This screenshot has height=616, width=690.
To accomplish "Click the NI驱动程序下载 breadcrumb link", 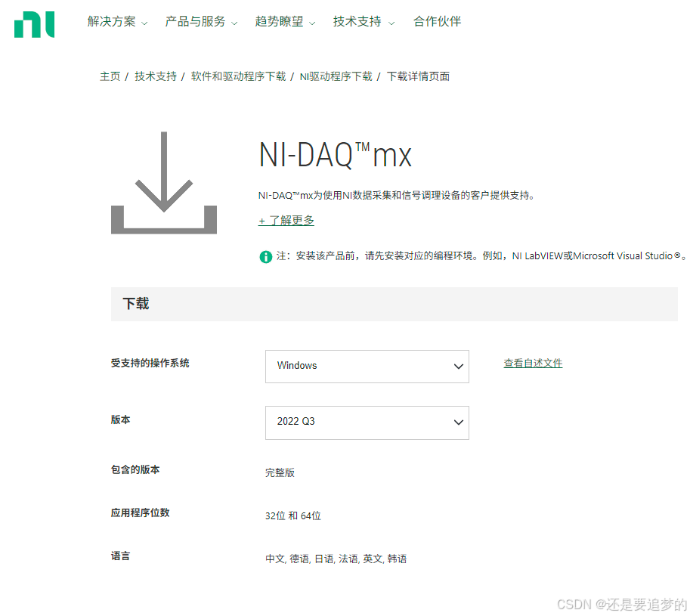I will [336, 76].
